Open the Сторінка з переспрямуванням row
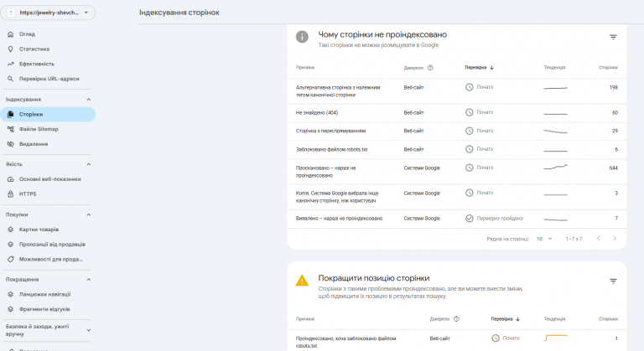Screen dimensions: 644x351 [x=457, y=131]
